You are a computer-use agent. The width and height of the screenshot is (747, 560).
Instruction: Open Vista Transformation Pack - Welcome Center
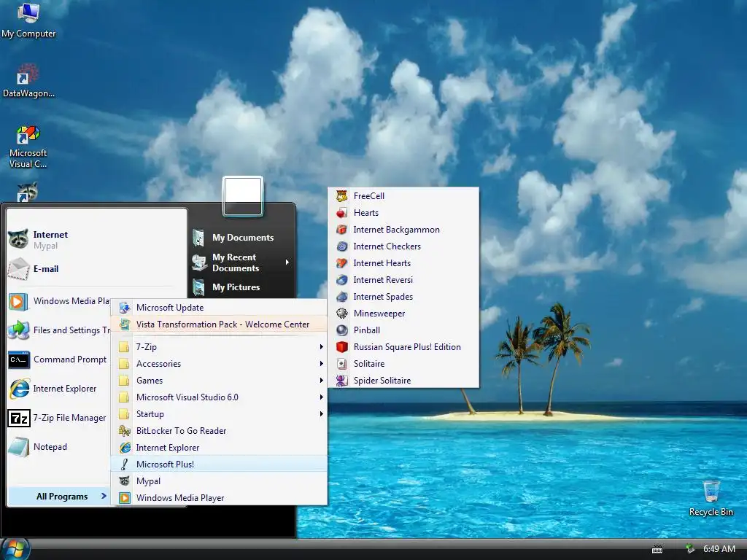(219, 324)
